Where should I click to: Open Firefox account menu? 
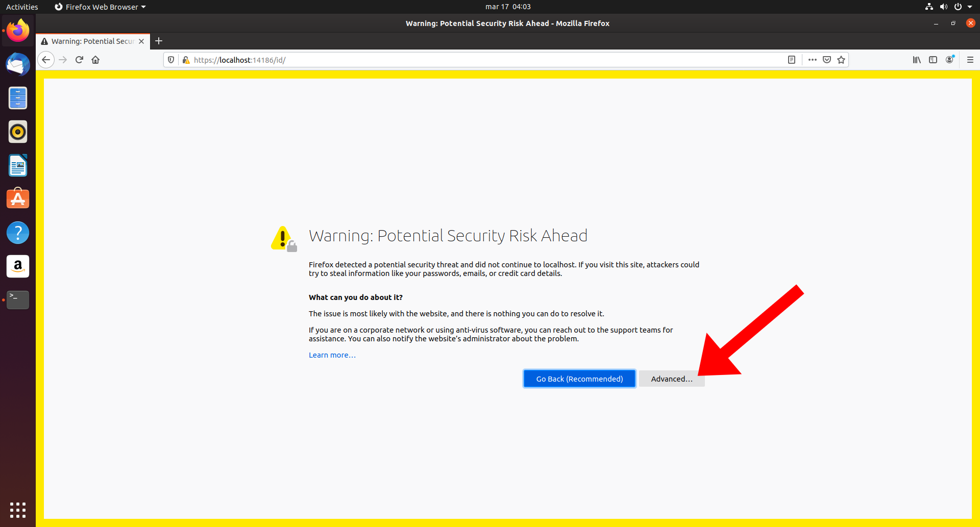click(949, 60)
